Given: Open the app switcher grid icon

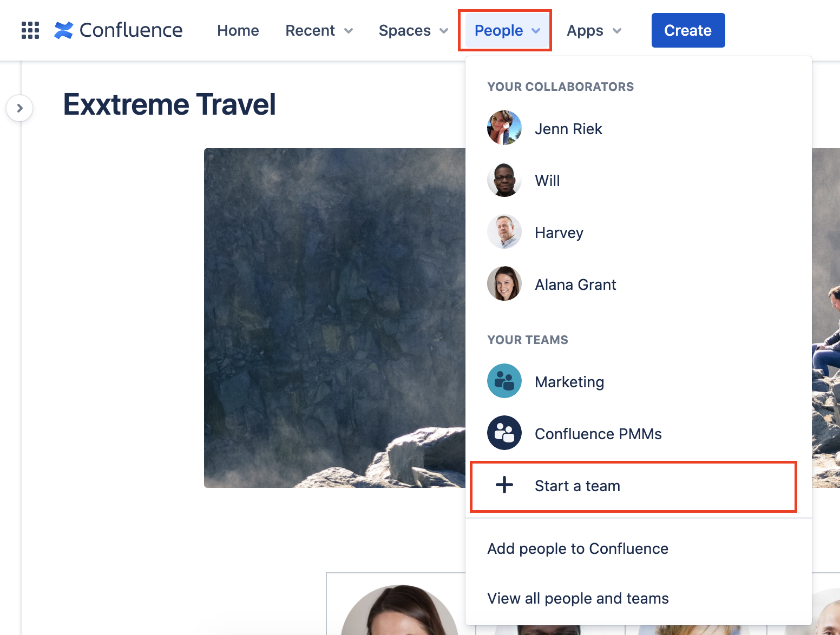Looking at the screenshot, I should coord(30,30).
